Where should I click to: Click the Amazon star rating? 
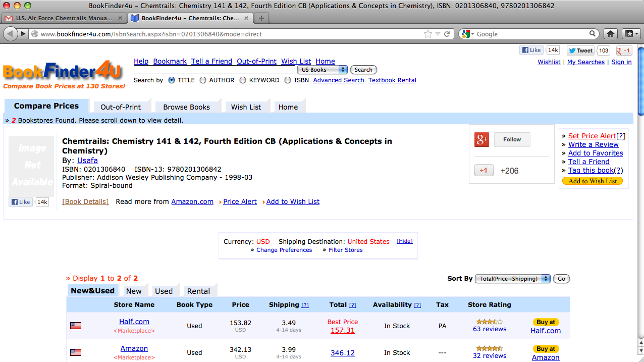coord(490,348)
